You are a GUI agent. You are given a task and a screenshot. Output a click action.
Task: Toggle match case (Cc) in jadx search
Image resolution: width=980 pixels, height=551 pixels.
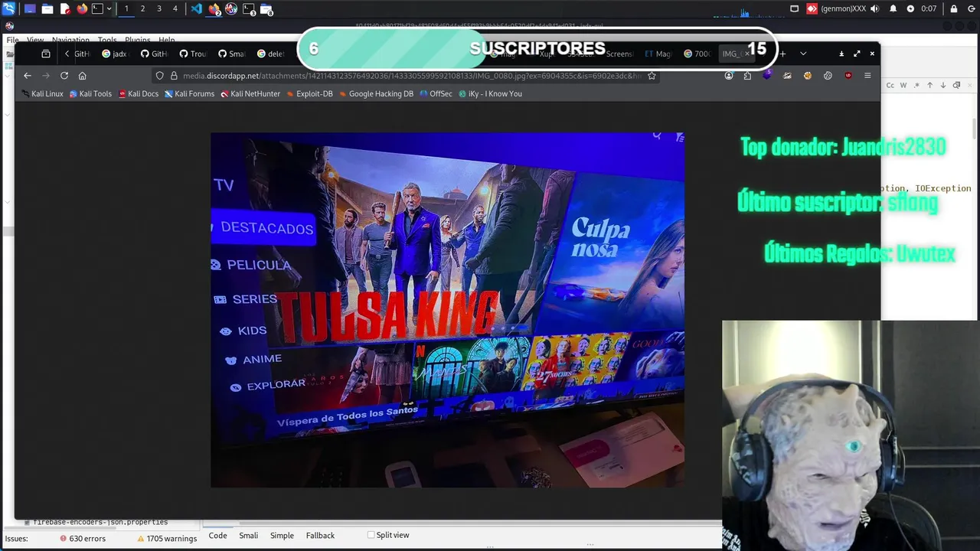tap(890, 85)
